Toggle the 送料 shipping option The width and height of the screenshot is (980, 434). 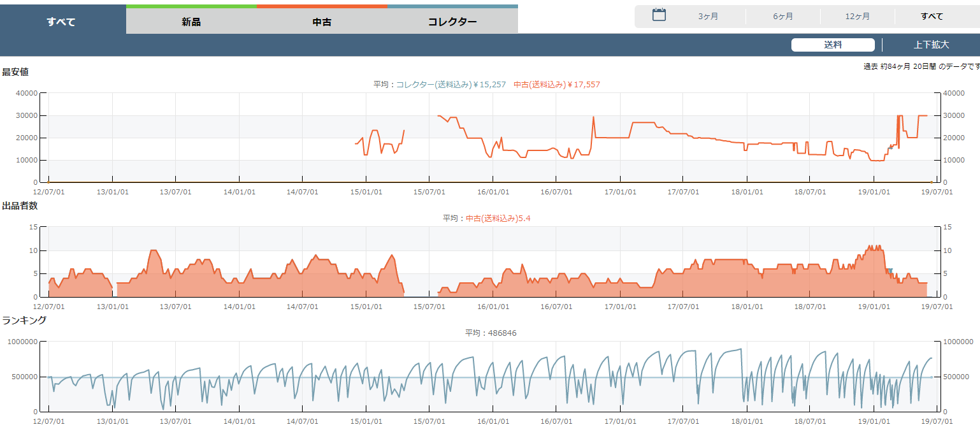[x=833, y=45]
